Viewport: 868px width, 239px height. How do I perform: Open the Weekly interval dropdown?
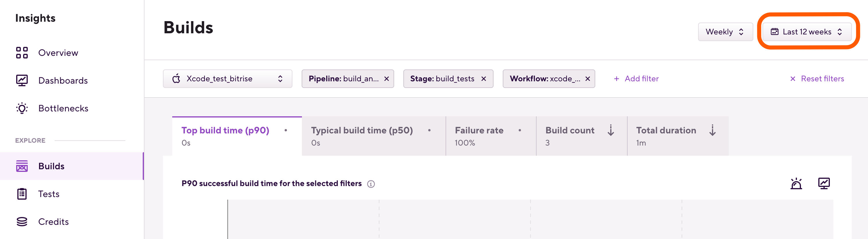pyautogui.click(x=725, y=31)
